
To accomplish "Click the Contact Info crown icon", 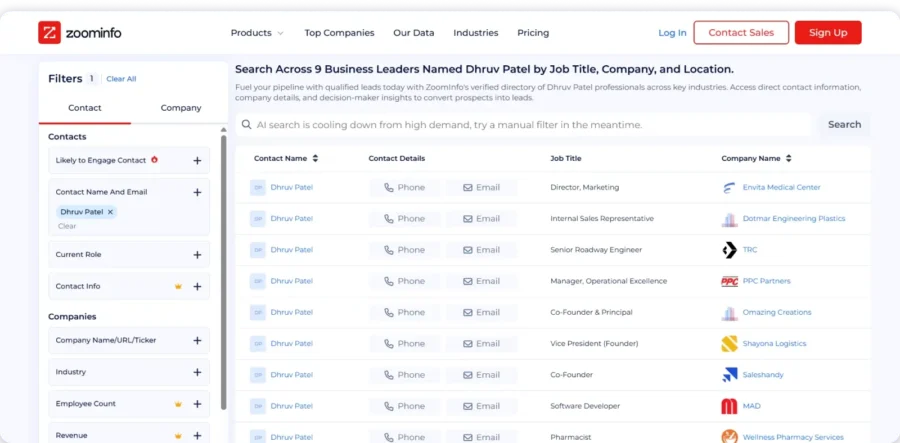I will (x=178, y=286).
